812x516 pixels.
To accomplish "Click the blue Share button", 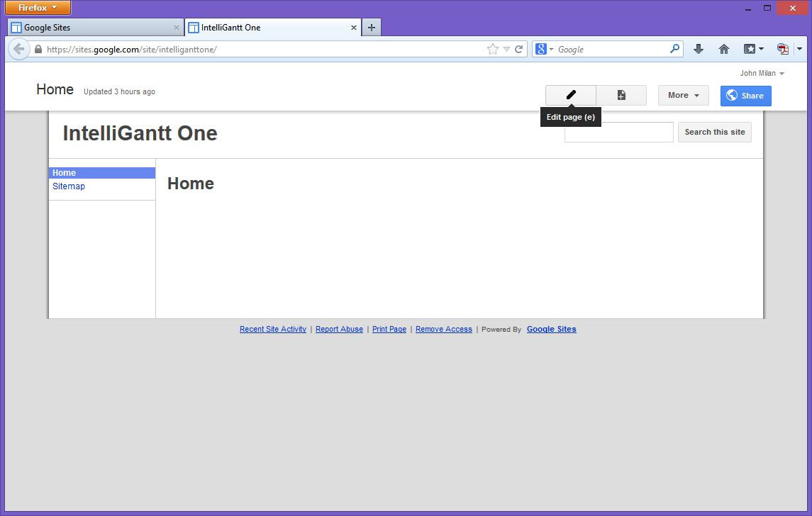I will coord(745,95).
